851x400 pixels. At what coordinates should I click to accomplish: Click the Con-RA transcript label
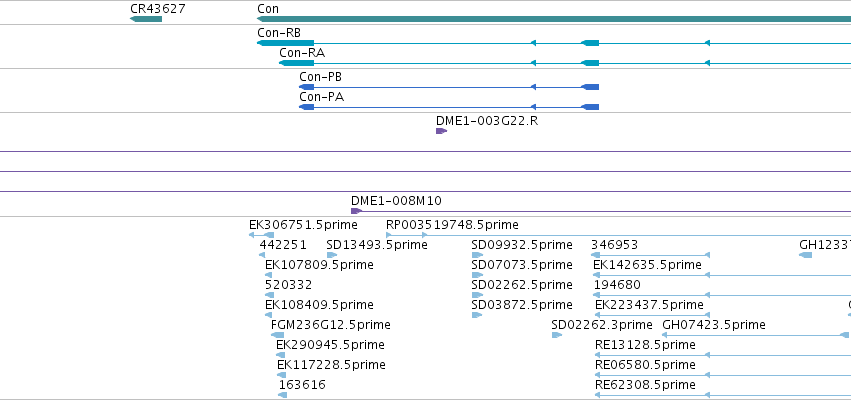tap(302, 53)
